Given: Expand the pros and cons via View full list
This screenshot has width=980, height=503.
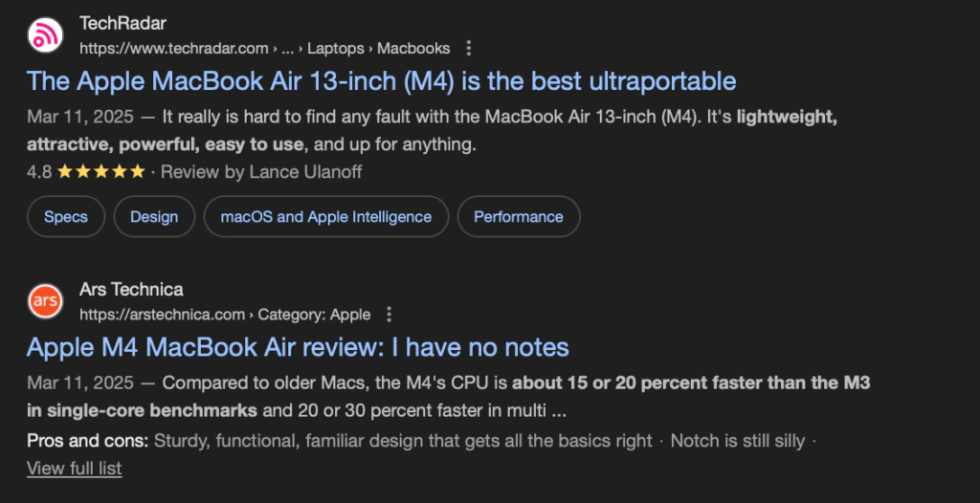Looking at the screenshot, I should click(x=74, y=469).
